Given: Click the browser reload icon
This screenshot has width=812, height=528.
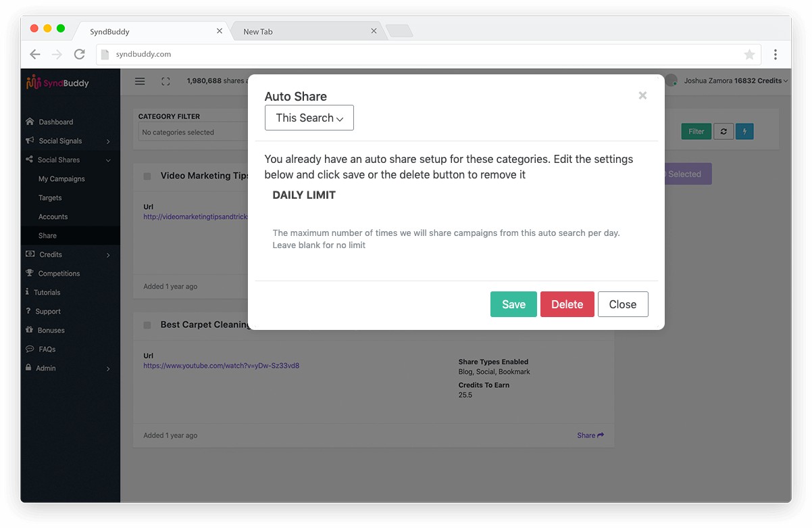Looking at the screenshot, I should coord(79,54).
